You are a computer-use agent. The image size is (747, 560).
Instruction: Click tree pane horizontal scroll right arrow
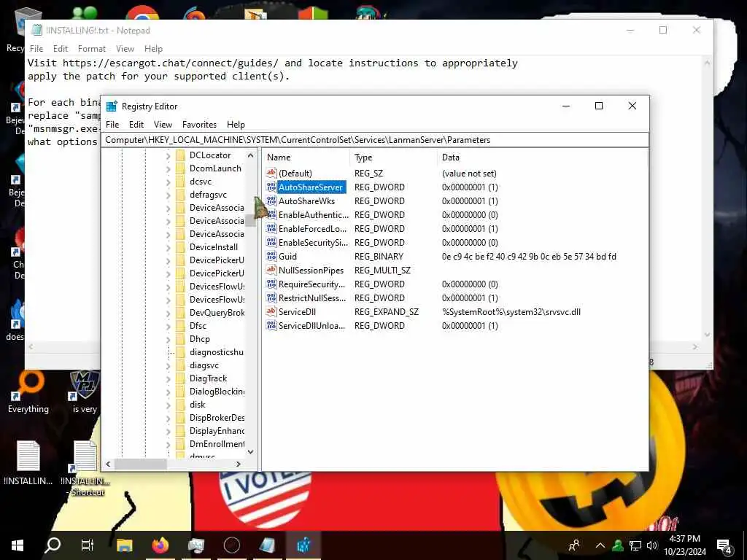click(239, 464)
